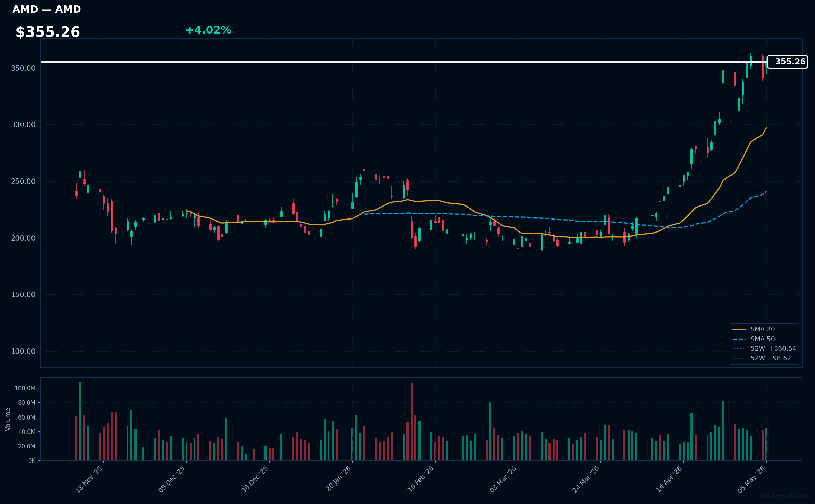Click the 0K volume axis label
815x504 pixels.
click(32, 461)
